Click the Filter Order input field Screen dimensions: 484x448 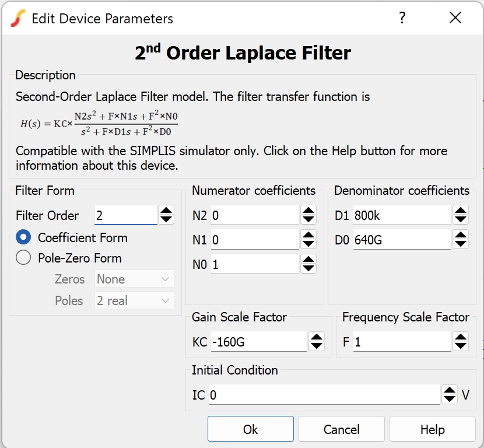[126, 215]
